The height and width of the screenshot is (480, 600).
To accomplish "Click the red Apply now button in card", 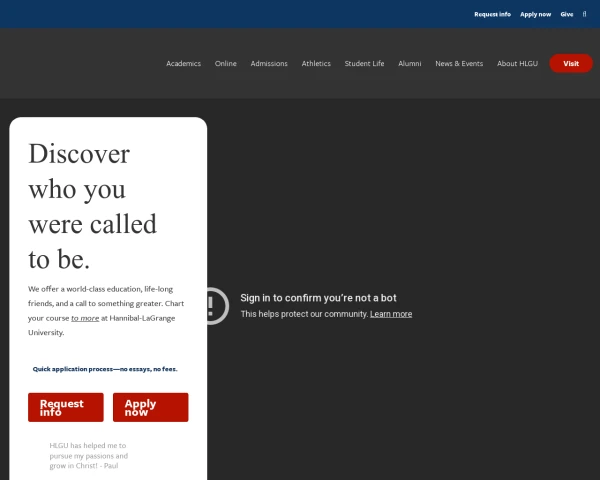I will (150, 407).
